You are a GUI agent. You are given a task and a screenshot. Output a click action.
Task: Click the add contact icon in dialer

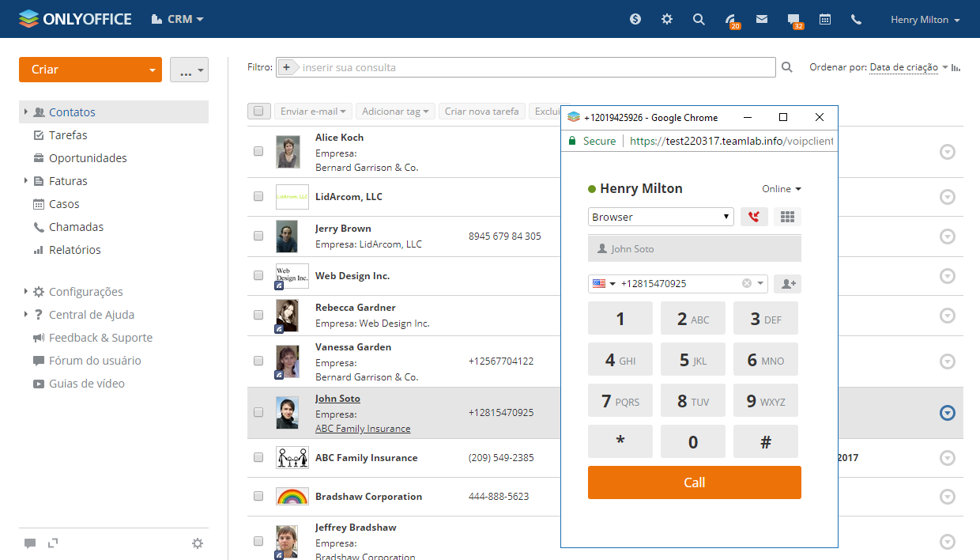pyautogui.click(x=786, y=284)
